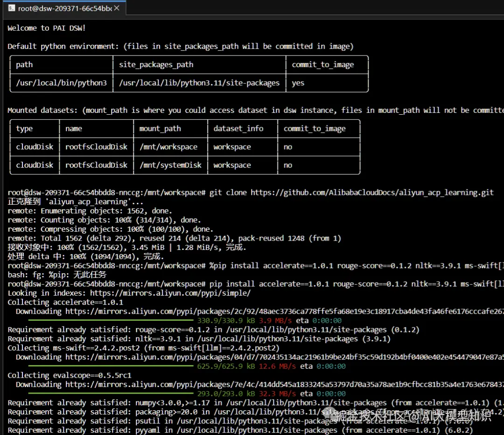Click the 'name' header in datasets table
Viewport: 504px width, 435px height.
[x=74, y=128]
